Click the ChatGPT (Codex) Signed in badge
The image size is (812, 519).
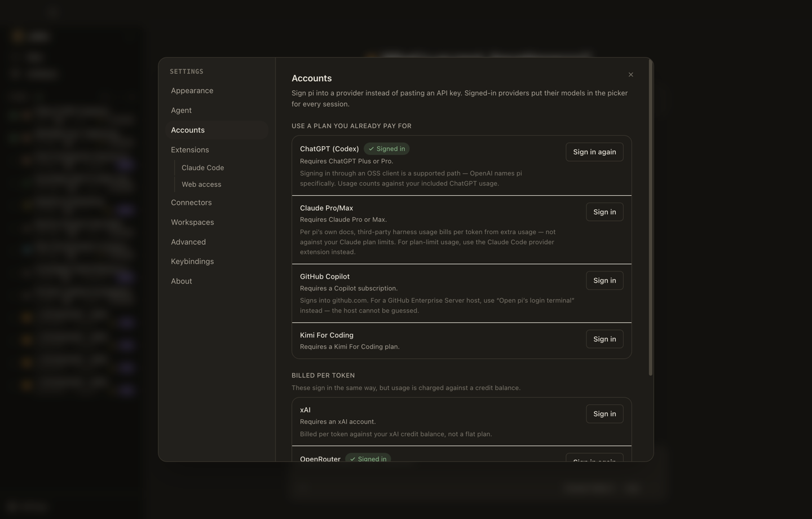click(386, 149)
